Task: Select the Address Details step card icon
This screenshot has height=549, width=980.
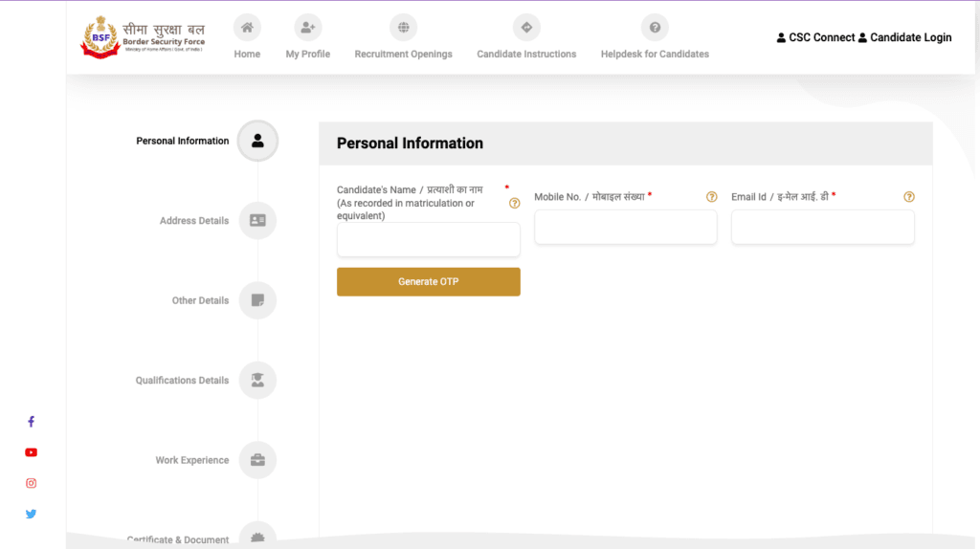Action: click(x=257, y=221)
